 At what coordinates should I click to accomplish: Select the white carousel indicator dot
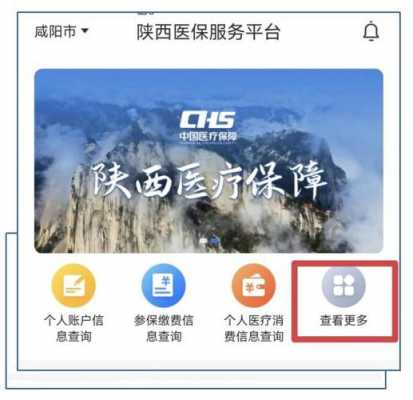[204, 240]
